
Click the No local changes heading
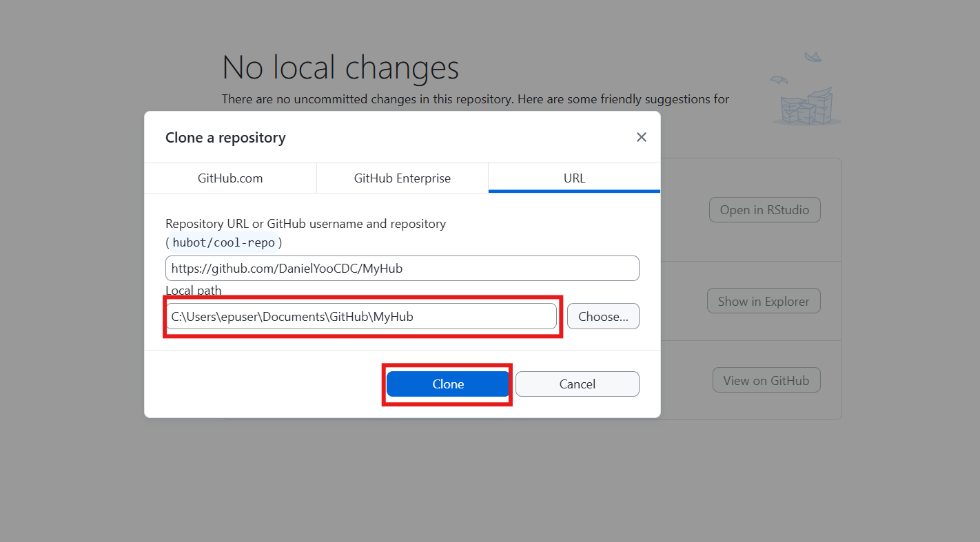(340, 67)
